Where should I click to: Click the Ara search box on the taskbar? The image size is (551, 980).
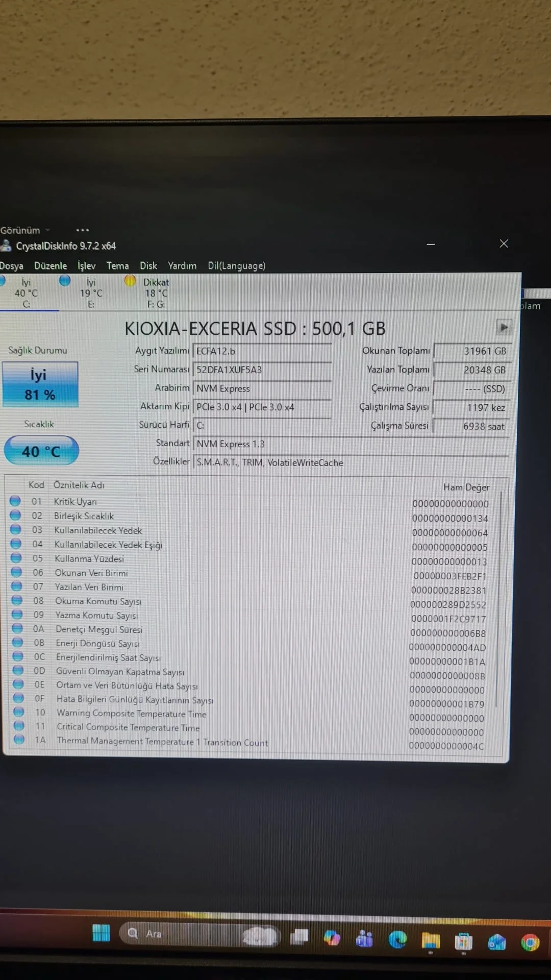[x=199, y=934]
